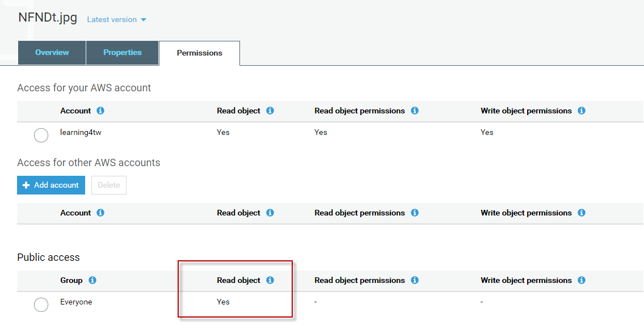Click info icon beside Write object permissions in other AWS accounts section
This screenshot has height=334, width=644.
pyautogui.click(x=582, y=213)
